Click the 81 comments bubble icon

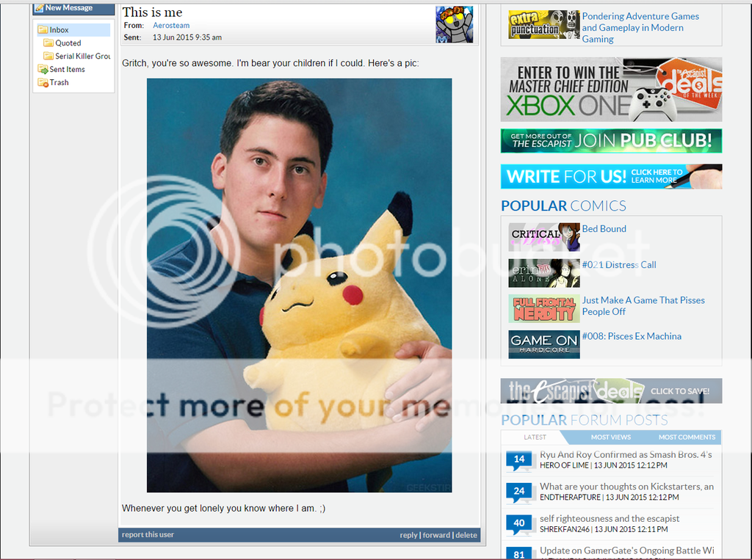519,553
